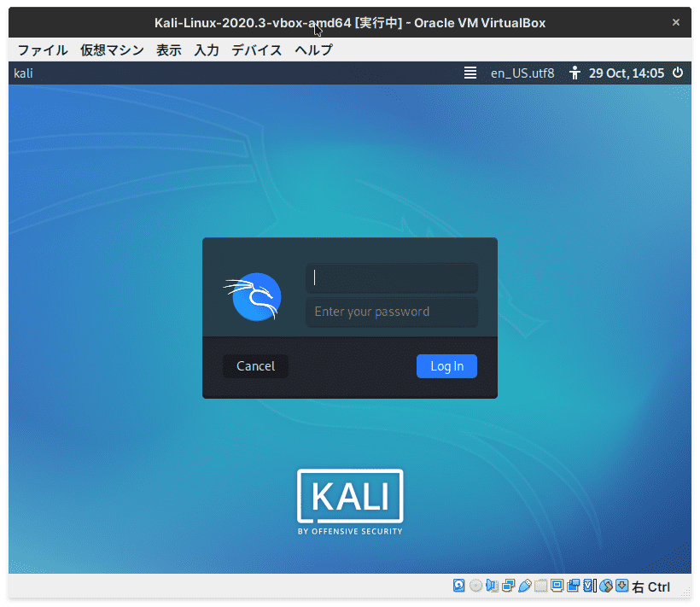
Task: Focus the username input field
Action: [x=392, y=277]
